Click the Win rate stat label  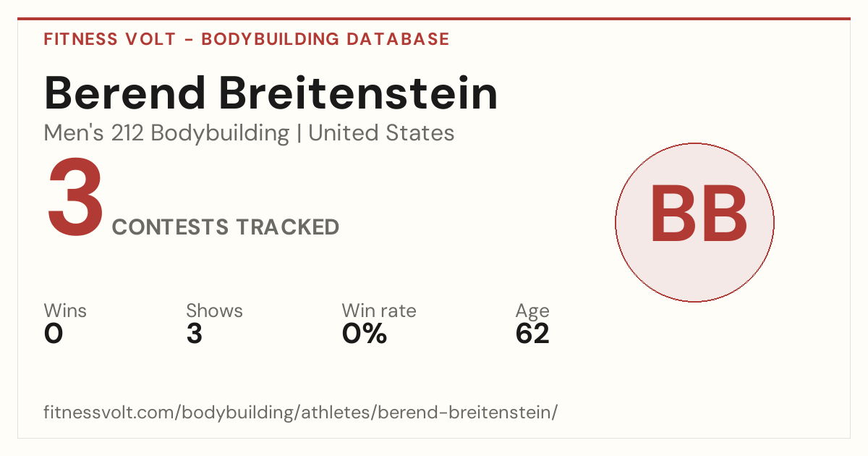[x=379, y=311]
